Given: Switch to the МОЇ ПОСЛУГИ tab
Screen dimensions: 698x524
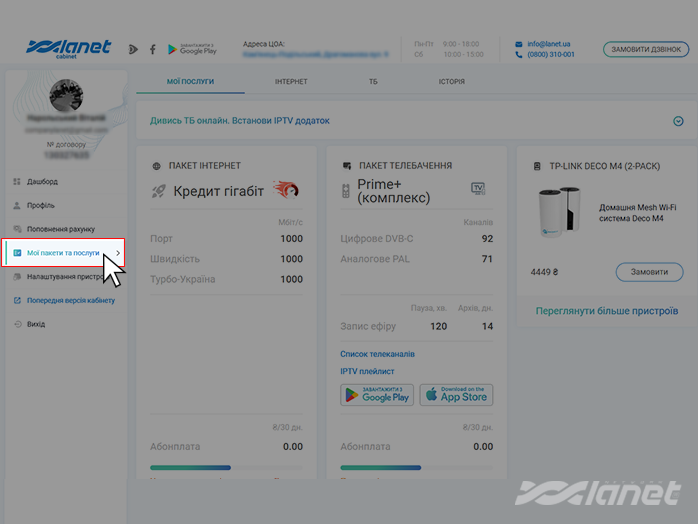Looking at the screenshot, I should [x=190, y=81].
